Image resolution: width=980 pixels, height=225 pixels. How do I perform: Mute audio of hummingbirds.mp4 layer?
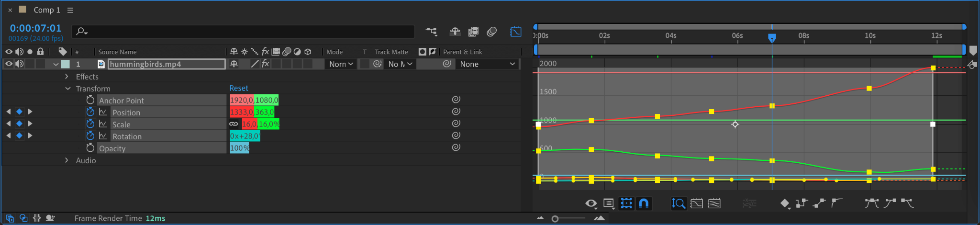19,64
